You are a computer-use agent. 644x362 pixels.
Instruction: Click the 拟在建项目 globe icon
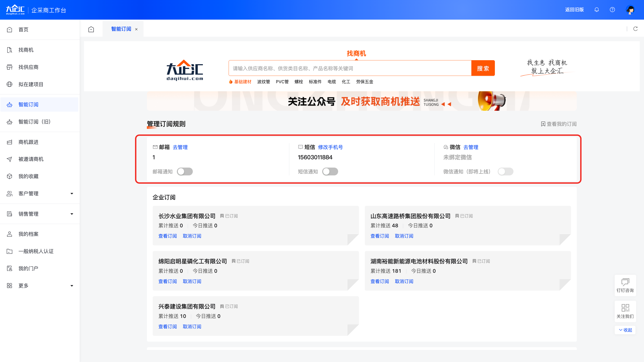coord(9,84)
